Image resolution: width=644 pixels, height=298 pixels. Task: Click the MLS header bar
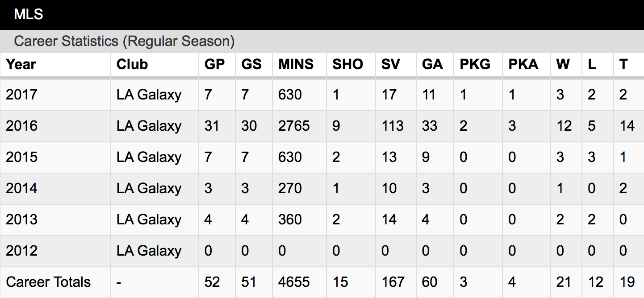point(322,15)
